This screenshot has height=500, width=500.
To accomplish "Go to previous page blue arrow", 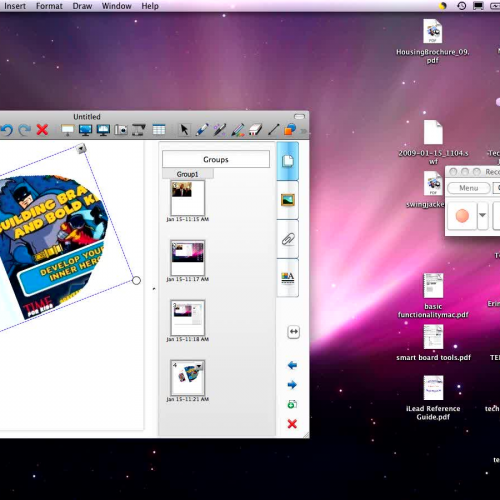I will coord(292,365).
